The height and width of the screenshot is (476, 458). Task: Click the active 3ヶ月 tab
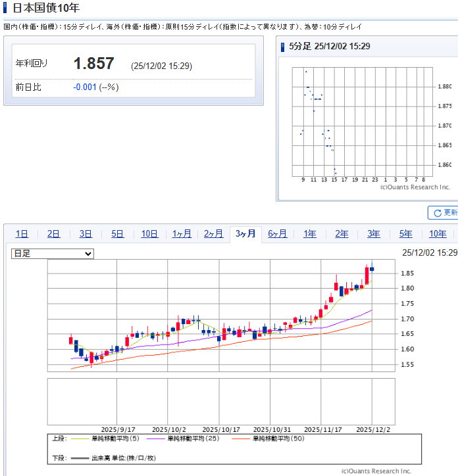(245, 233)
